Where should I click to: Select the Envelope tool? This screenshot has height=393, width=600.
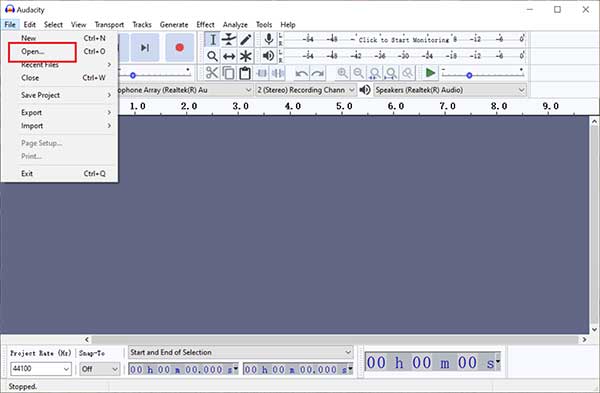point(229,40)
